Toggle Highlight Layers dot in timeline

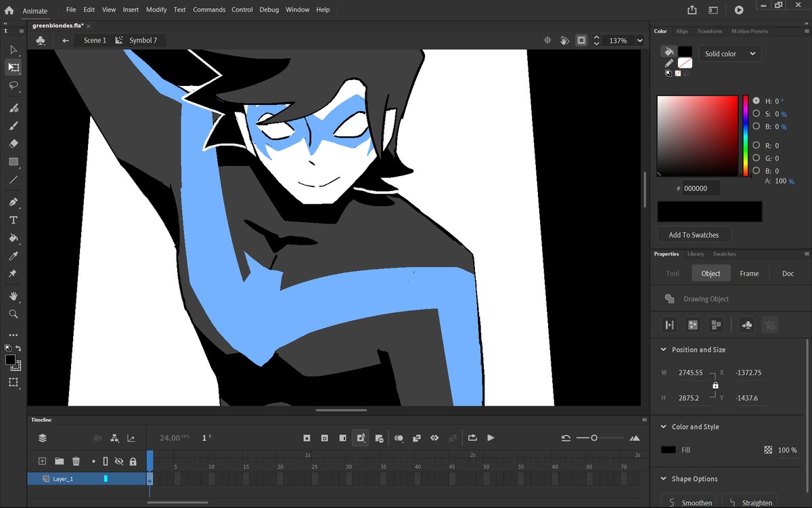pyautogui.click(x=93, y=461)
